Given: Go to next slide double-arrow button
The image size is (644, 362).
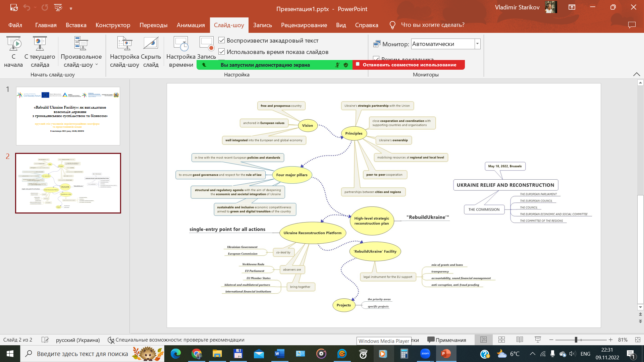Looking at the screenshot, I should [x=640, y=321].
